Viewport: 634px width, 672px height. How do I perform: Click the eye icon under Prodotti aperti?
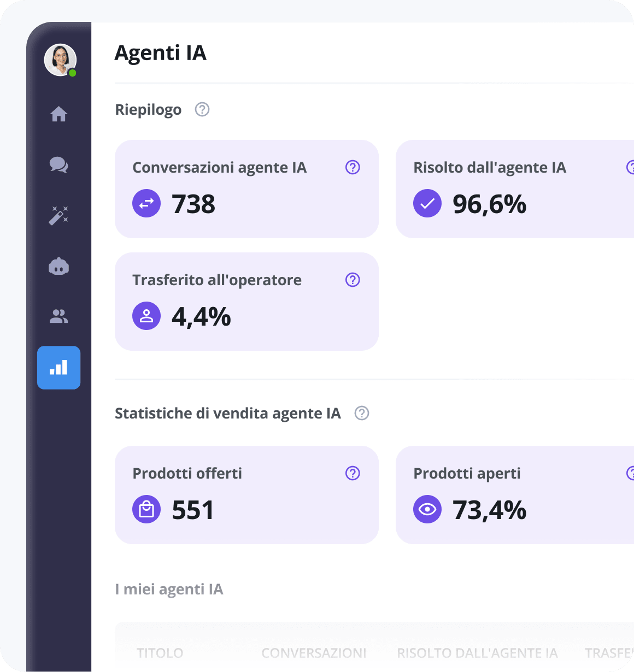(x=427, y=509)
